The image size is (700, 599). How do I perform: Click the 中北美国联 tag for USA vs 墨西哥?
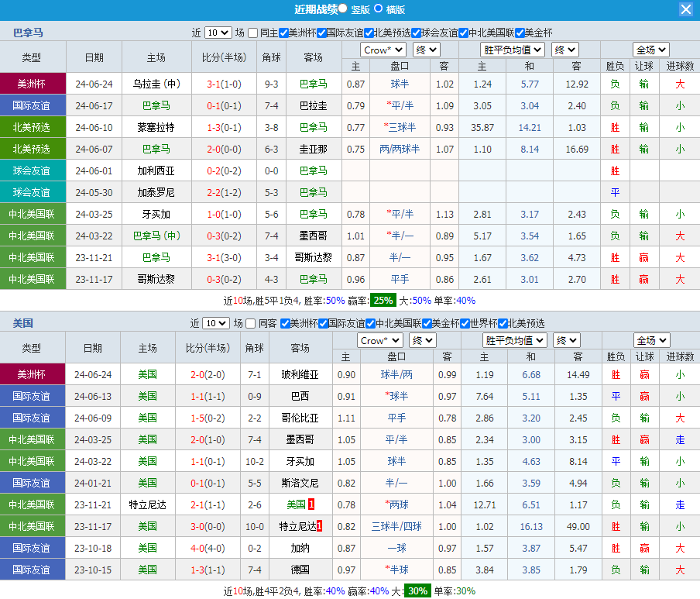pos(33,439)
